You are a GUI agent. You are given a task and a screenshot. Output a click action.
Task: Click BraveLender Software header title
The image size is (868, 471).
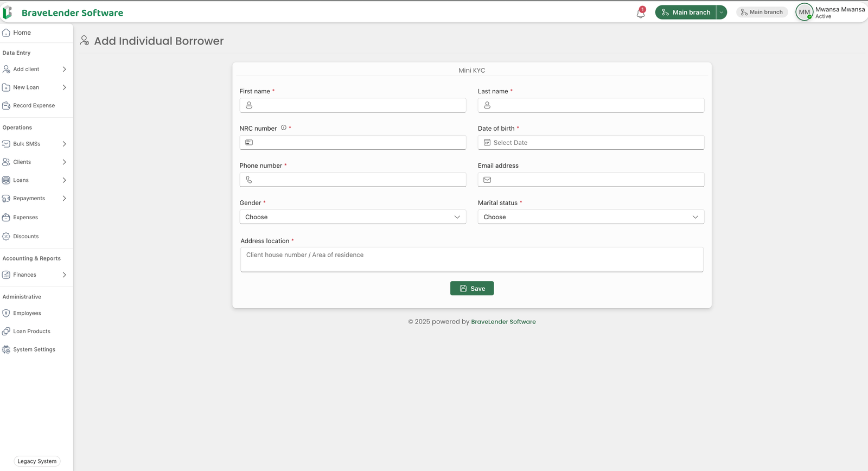tap(72, 13)
